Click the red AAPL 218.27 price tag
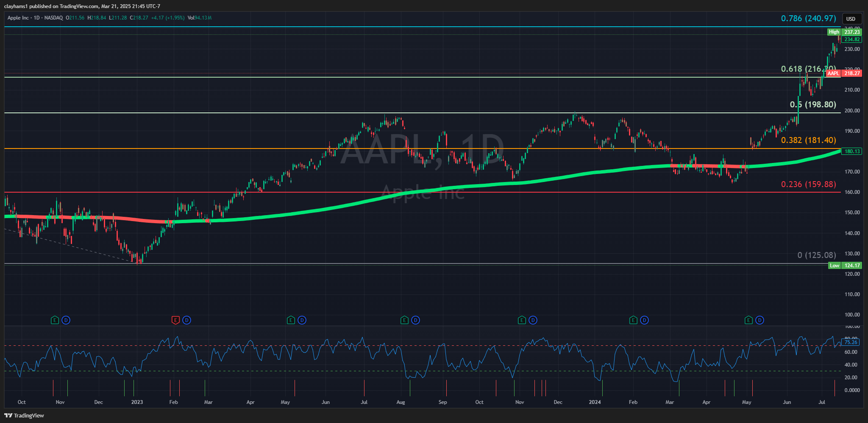Image resolution: width=868 pixels, height=423 pixels. 844,73
